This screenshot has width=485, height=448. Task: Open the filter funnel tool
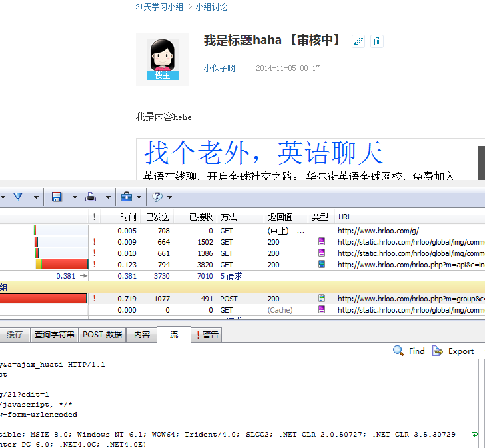coord(18,197)
